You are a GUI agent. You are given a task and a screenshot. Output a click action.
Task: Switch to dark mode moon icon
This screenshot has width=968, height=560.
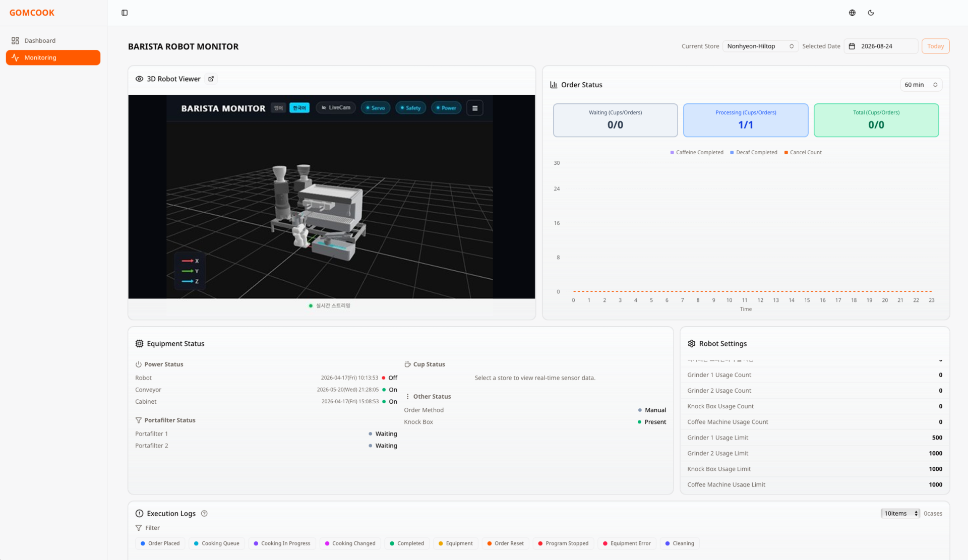coord(871,13)
